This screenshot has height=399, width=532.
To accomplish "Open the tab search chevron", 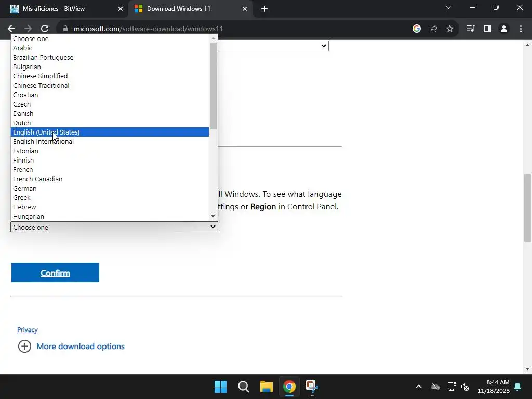I will [x=448, y=7].
